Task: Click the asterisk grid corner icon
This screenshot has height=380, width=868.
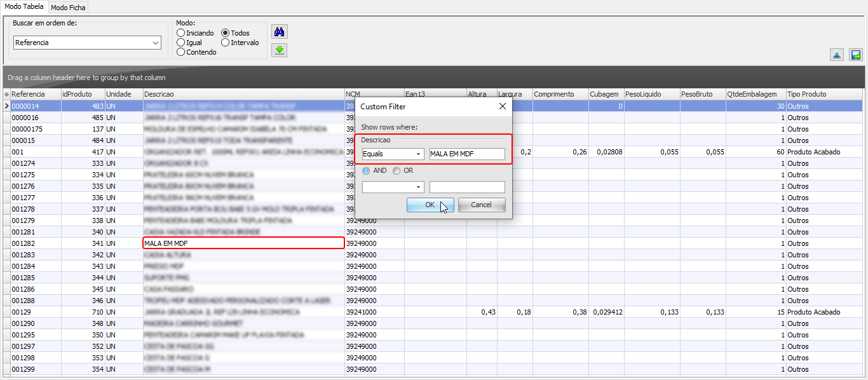Action: 6,94
